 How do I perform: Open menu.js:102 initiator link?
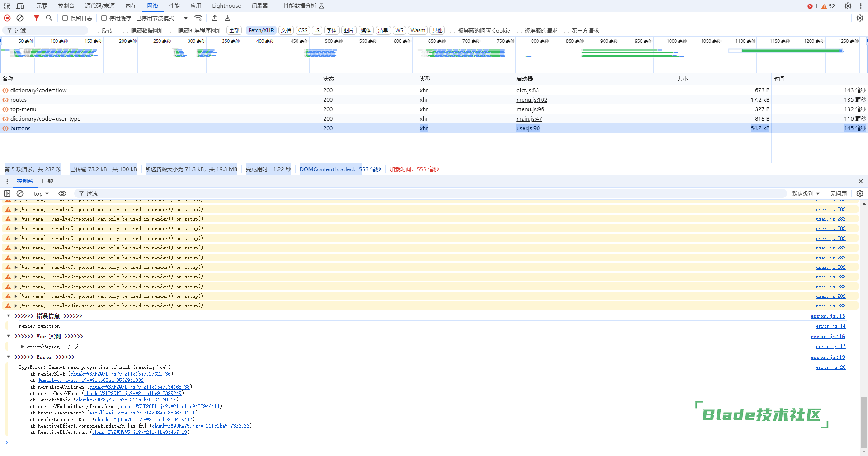[532, 100]
